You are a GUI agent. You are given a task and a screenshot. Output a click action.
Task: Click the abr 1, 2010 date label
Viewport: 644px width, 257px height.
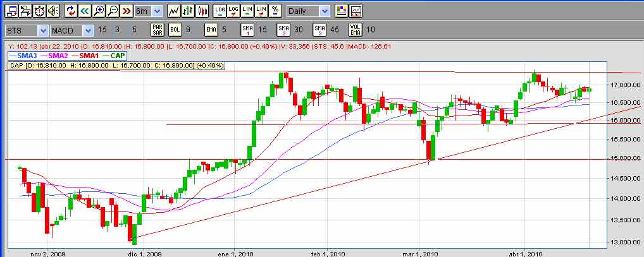coord(525,254)
